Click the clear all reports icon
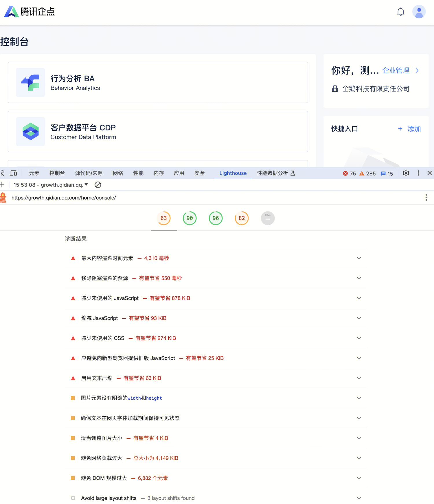The height and width of the screenshot is (504, 434). click(98, 185)
